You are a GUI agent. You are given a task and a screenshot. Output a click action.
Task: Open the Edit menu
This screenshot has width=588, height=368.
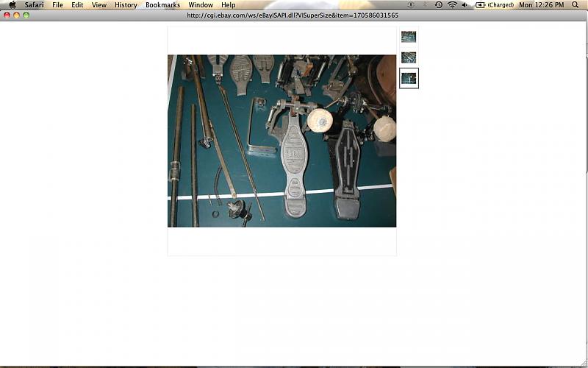pos(77,4)
